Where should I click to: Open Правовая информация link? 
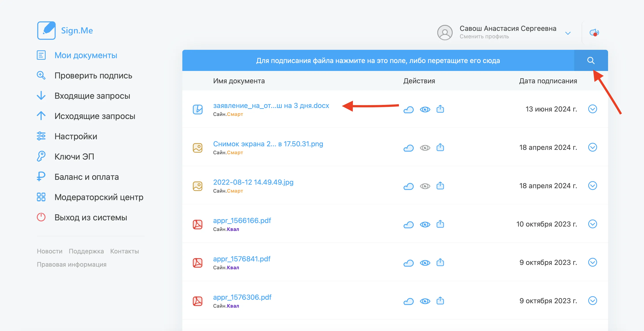point(71,264)
